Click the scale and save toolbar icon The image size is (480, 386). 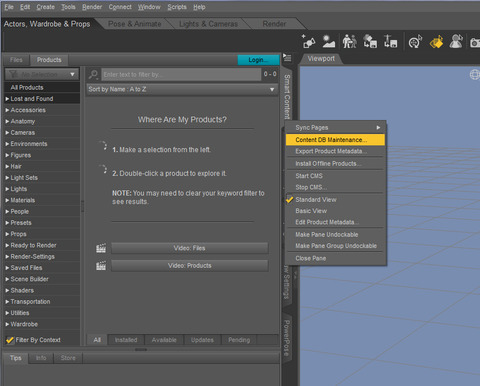pos(390,42)
